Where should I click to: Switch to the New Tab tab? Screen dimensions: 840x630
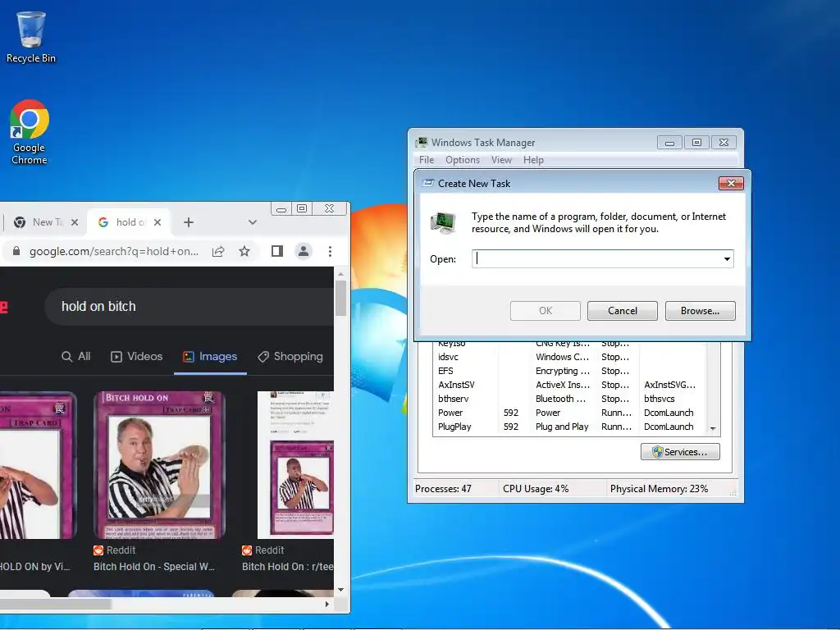pyautogui.click(x=46, y=222)
